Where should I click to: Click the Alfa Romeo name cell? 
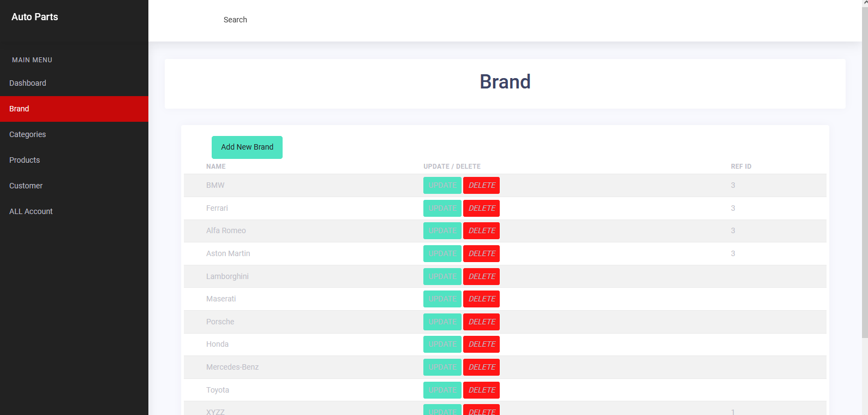point(226,230)
